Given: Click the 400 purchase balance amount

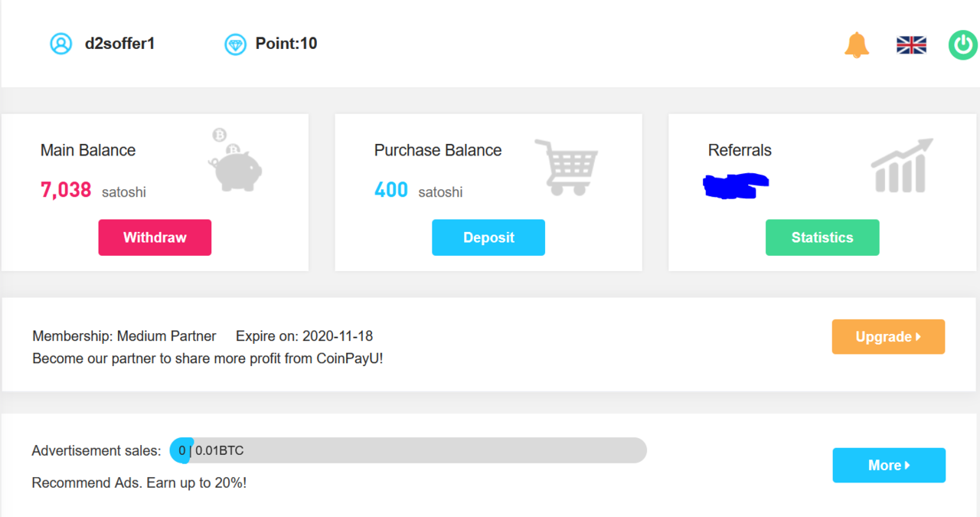Looking at the screenshot, I should coord(391,190).
